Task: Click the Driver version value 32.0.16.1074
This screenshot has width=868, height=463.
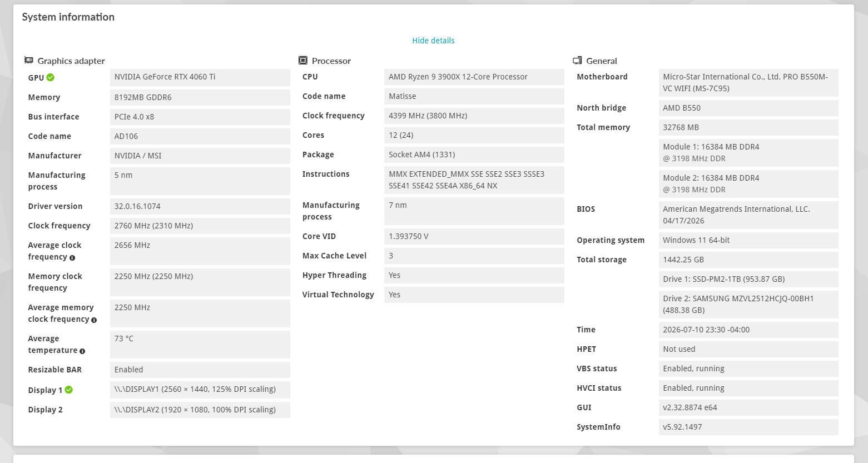Action: (200, 206)
